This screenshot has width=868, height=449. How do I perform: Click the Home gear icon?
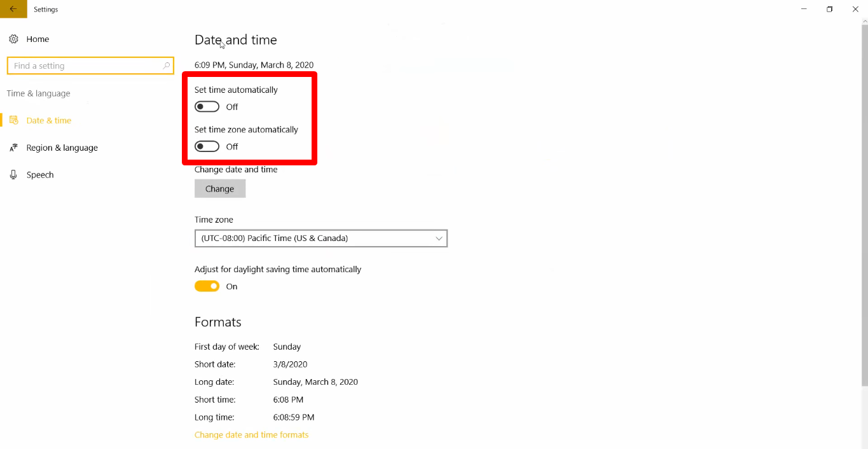click(13, 39)
